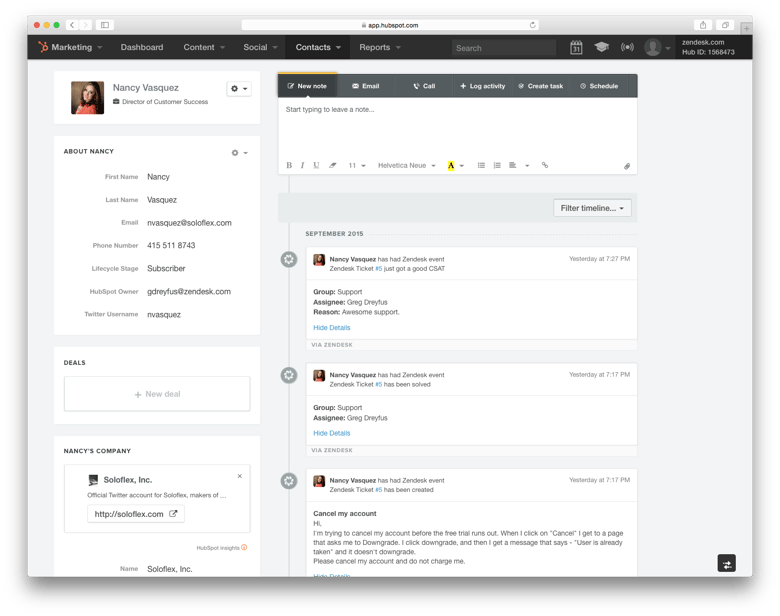
Task: Toggle underline formatting in note editor
Action: pyautogui.click(x=316, y=165)
